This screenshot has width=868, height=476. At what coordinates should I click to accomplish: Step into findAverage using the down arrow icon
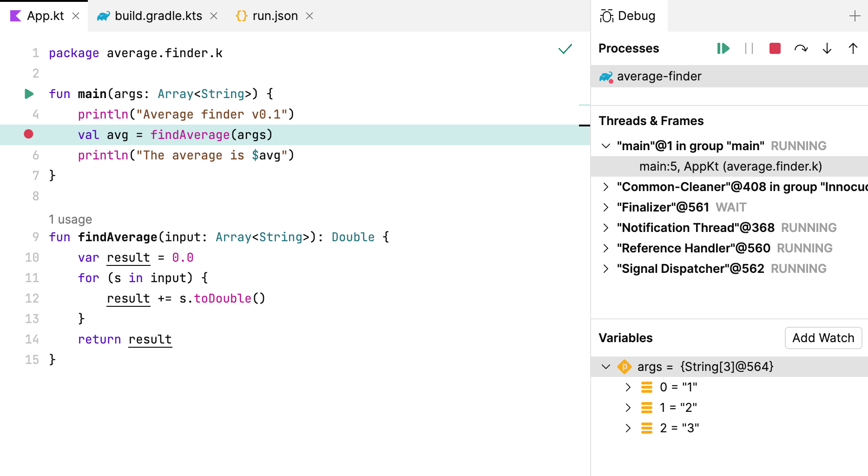click(827, 48)
